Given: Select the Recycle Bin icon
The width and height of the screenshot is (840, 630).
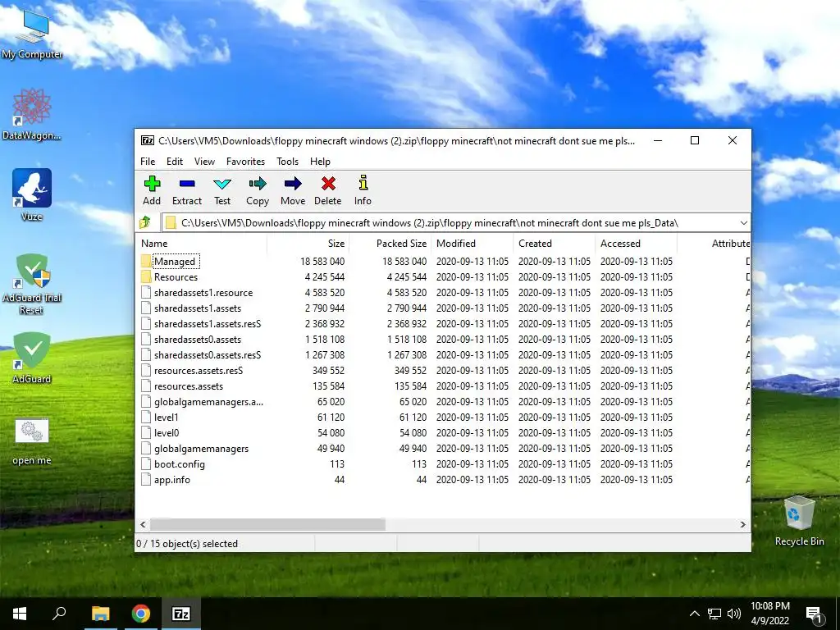Looking at the screenshot, I should (799, 521).
